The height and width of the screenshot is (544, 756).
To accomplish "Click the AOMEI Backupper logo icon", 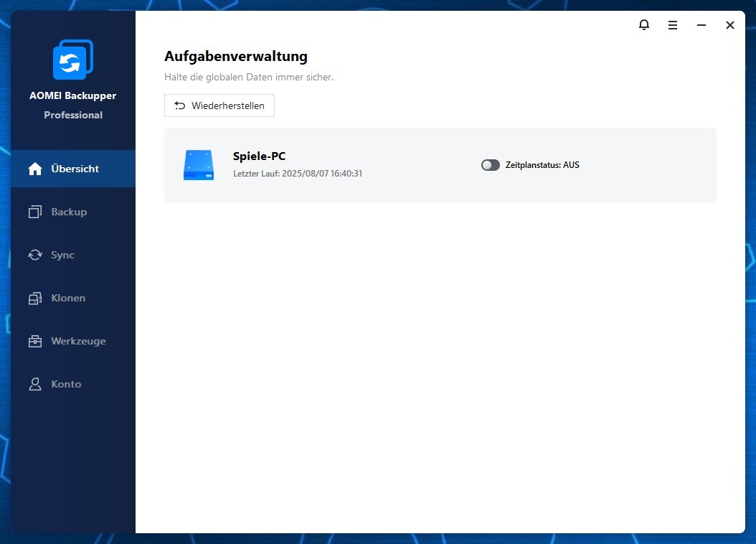I will [x=72, y=60].
